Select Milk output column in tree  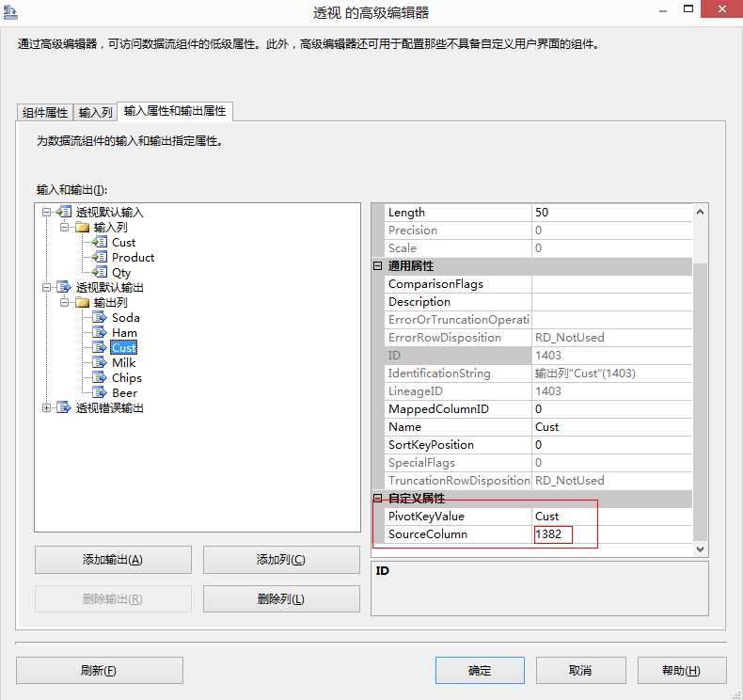point(123,362)
